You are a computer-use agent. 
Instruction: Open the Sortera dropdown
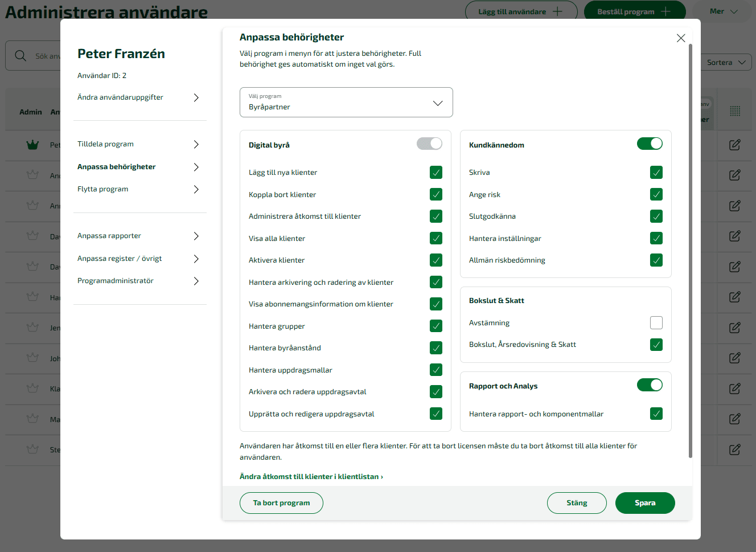tap(726, 63)
